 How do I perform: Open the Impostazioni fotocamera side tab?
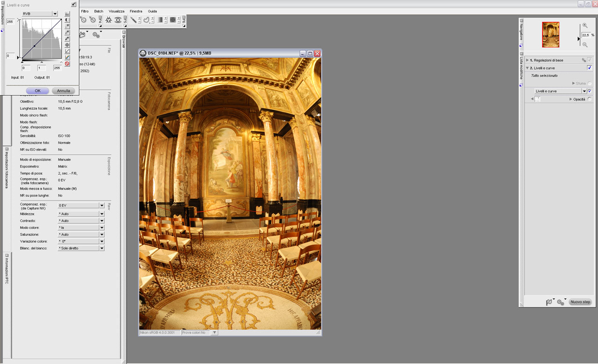tap(7, 170)
